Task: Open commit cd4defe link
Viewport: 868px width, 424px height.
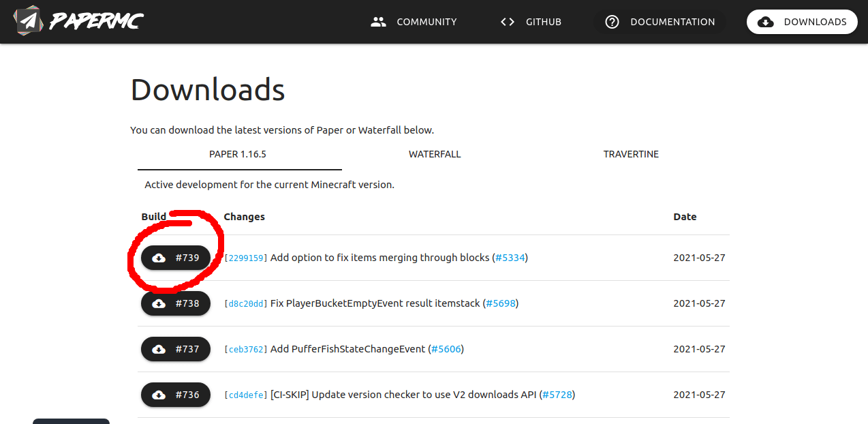Action: tap(246, 395)
